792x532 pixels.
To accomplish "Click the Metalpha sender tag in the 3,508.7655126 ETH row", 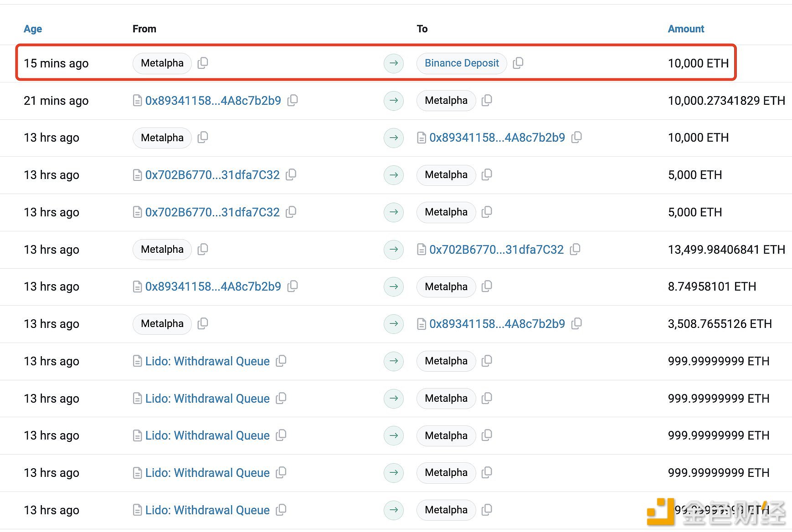I will [162, 324].
